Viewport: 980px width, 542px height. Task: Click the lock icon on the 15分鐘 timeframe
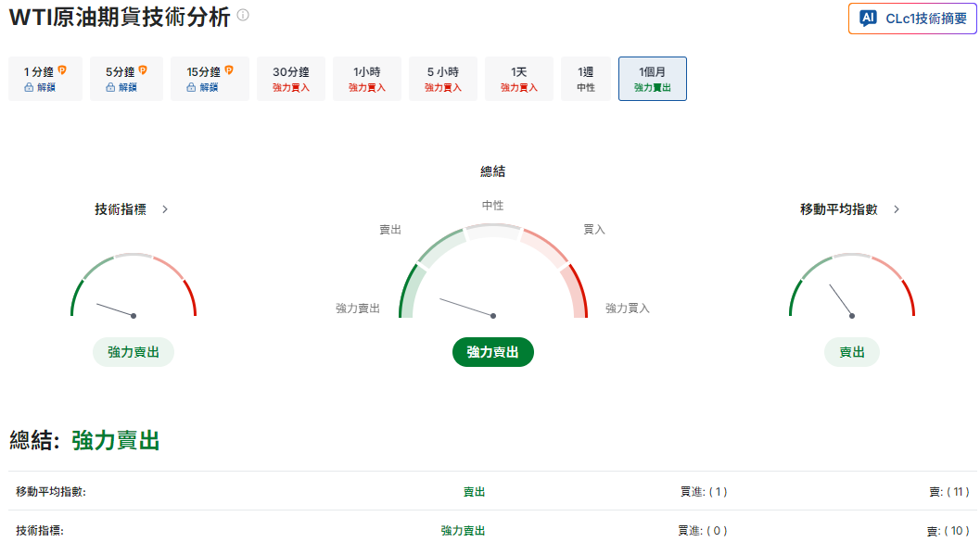point(190,87)
